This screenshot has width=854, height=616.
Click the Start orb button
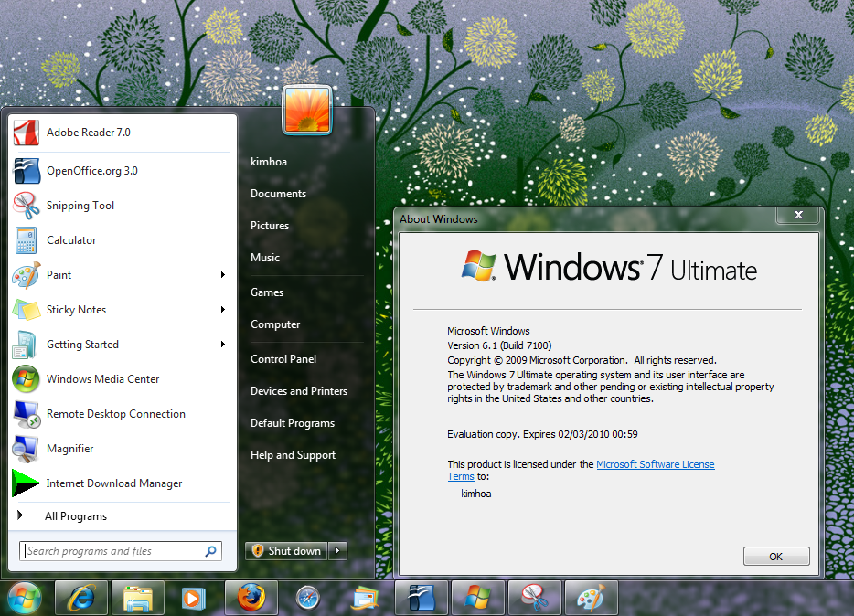click(x=25, y=598)
